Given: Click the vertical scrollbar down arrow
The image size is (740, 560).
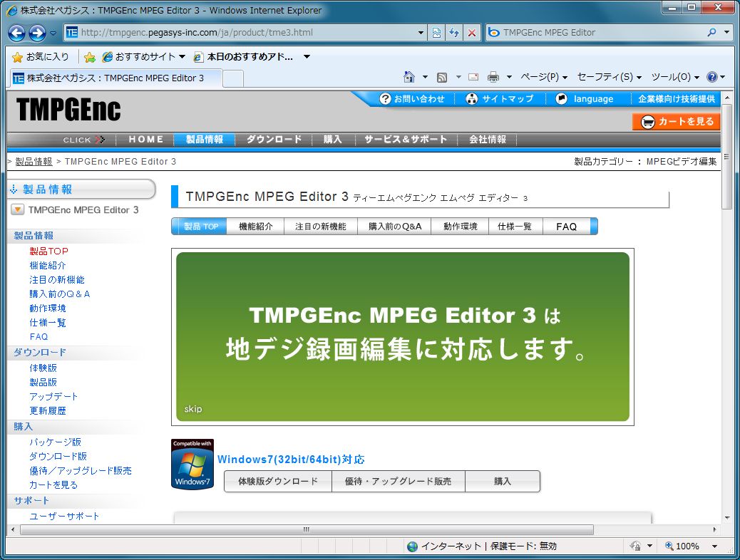Looking at the screenshot, I should tap(727, 517).
